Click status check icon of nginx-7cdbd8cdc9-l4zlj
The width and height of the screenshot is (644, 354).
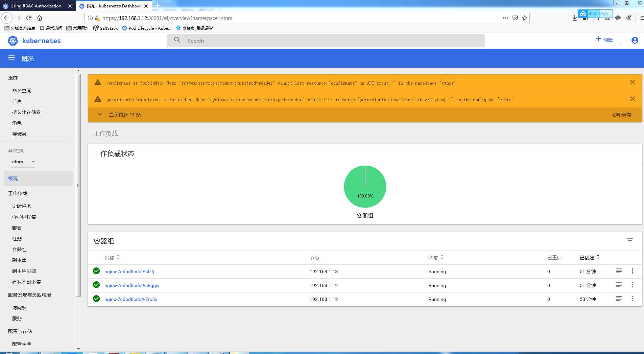click(96, 271)
